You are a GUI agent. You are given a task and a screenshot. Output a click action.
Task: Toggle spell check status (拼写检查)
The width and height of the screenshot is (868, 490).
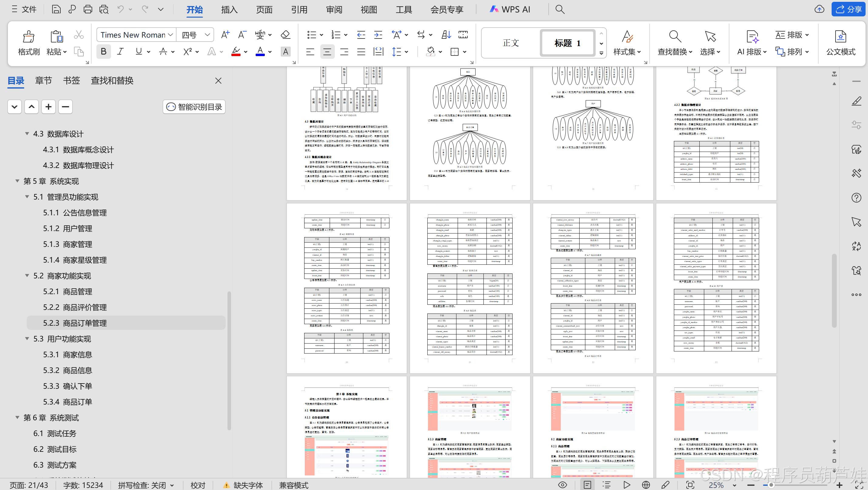(145, 485)
